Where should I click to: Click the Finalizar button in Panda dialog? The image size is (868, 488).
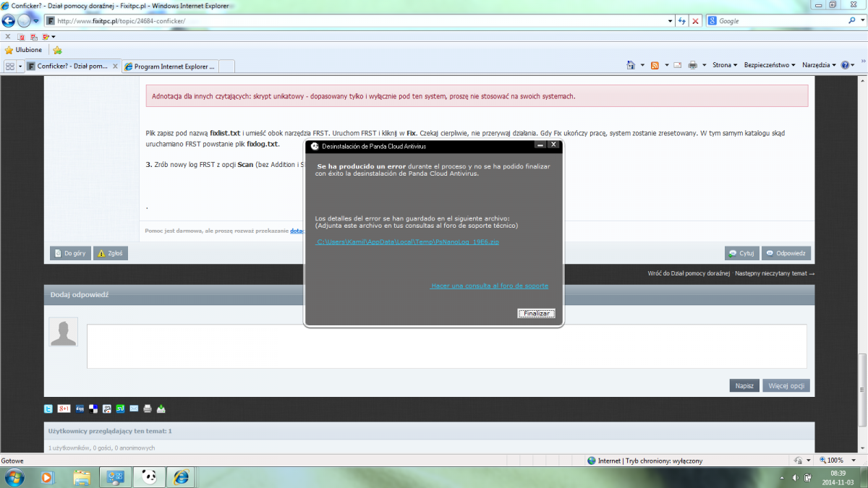click(x=536, y=313)
